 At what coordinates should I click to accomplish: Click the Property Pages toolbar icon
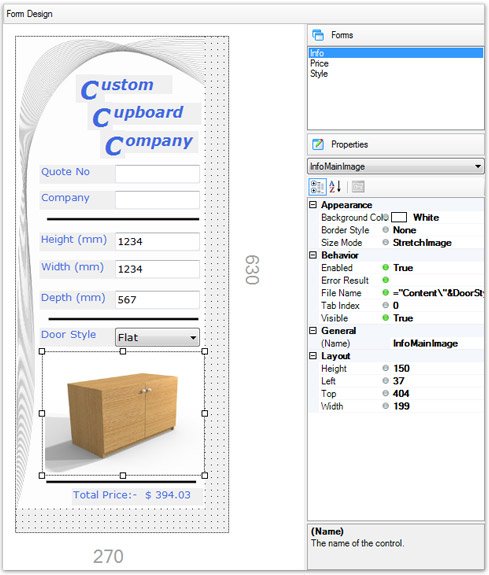[x=358, y=187]
